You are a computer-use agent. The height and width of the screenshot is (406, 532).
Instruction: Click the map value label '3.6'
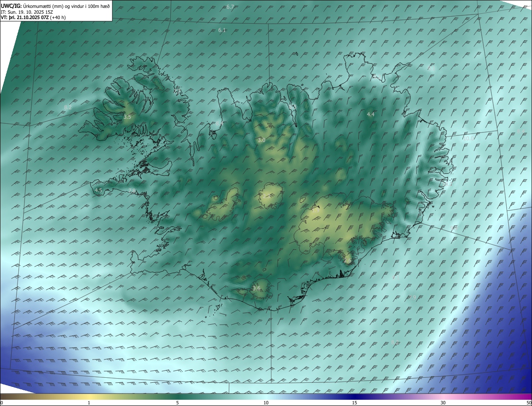tap(256, 288)
